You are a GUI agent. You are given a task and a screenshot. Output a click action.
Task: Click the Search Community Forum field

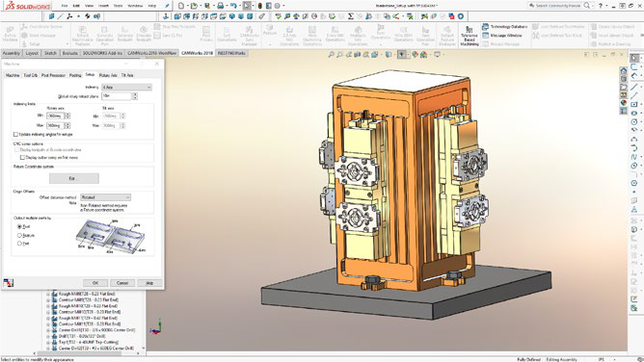coord(558,6)
